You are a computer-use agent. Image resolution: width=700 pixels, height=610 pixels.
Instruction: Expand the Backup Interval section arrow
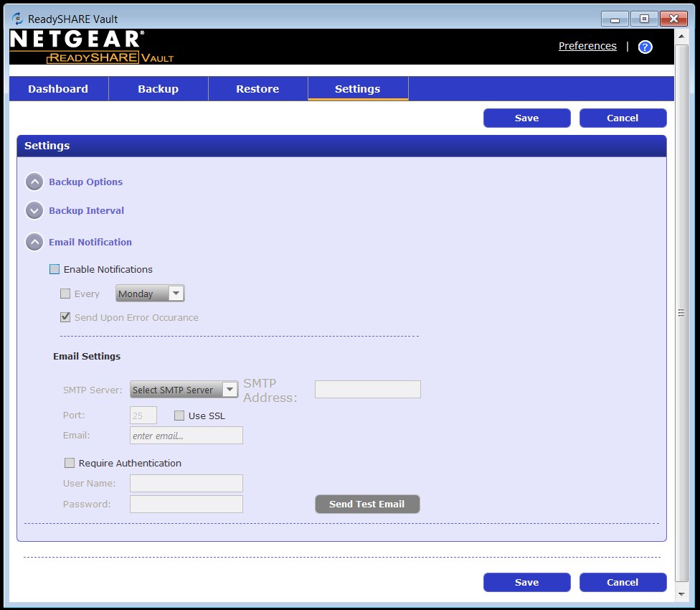pos(34,210)
